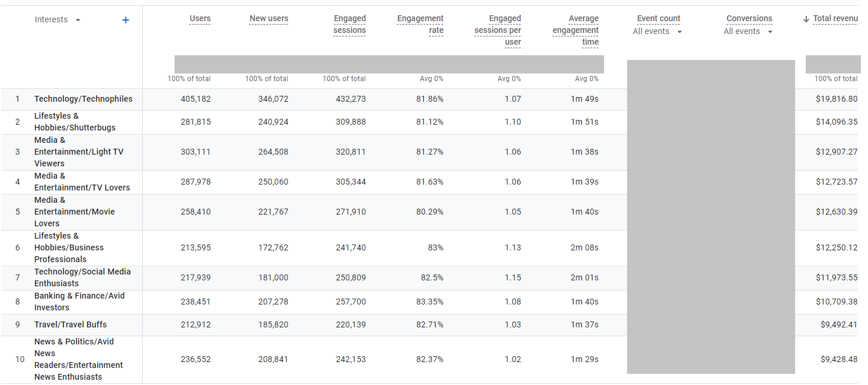868x385 pixels.
Task: Open Banking & Finance/Avid Investors details
Action: pyautogui.click(x=79, y=302)
